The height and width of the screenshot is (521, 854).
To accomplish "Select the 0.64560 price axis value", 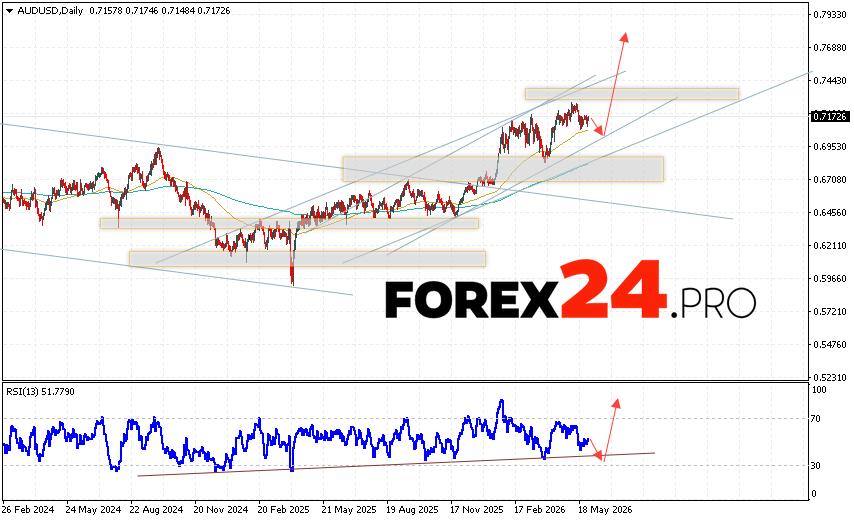I will click(830, 212).
